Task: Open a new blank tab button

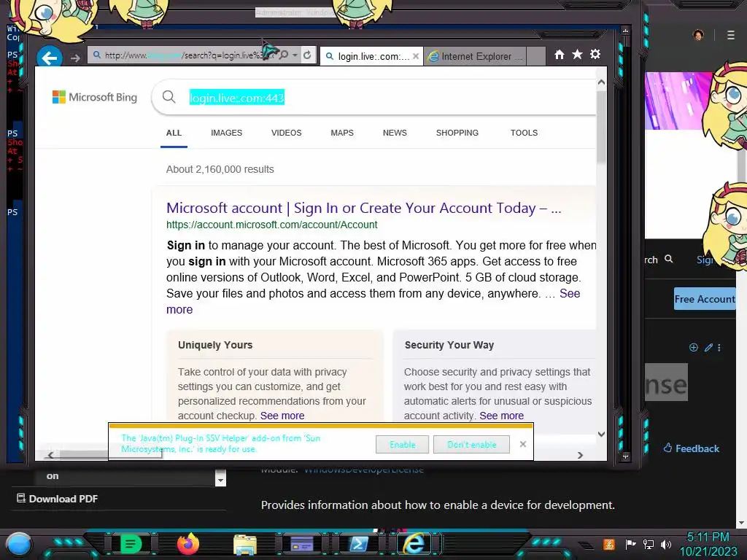Action: pyautogui.click(x=536, y=56)
